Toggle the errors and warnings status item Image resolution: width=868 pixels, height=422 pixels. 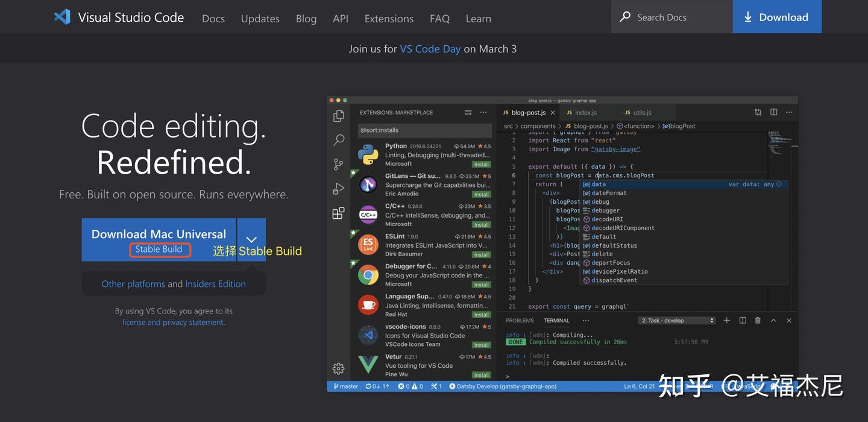(409, 386)
